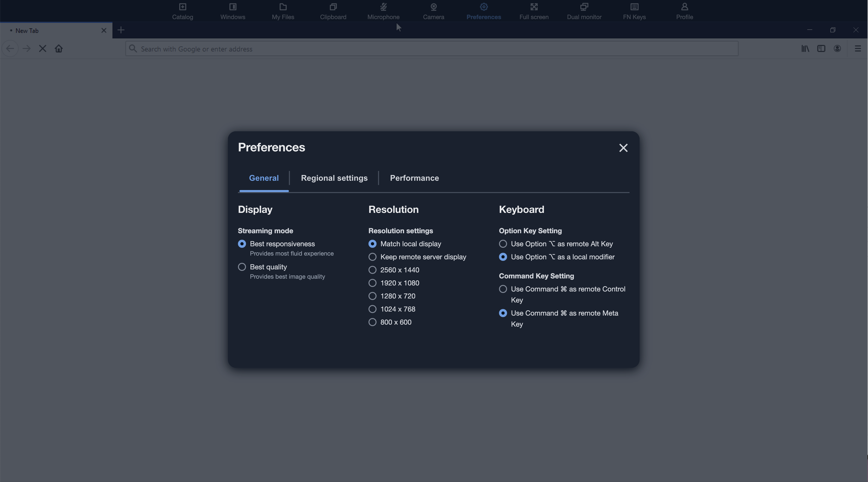Show the FN Keys panel
This screenshot has width=868, height=482.
point(634,11)
